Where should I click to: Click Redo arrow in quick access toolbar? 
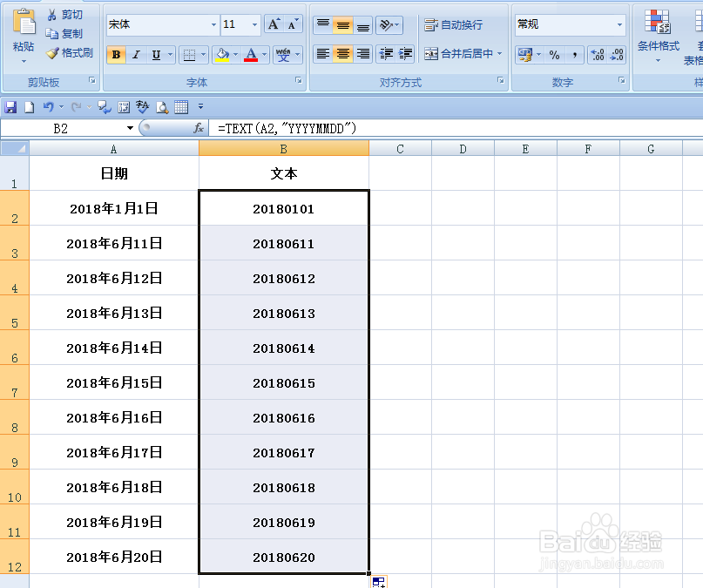[76, 107]
